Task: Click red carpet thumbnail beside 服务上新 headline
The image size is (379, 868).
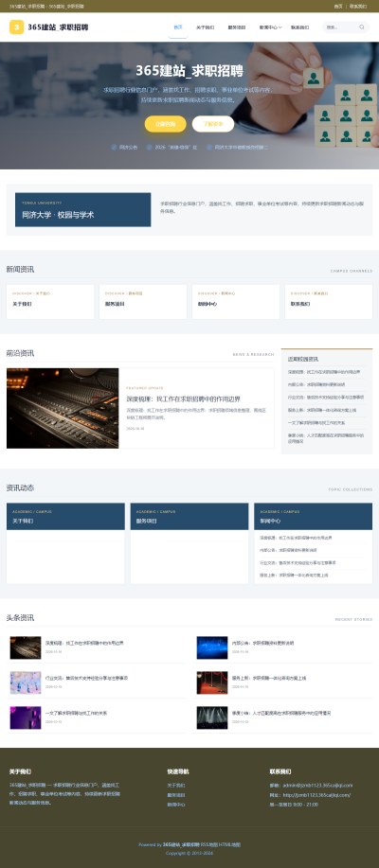Action: coord(212,682)
